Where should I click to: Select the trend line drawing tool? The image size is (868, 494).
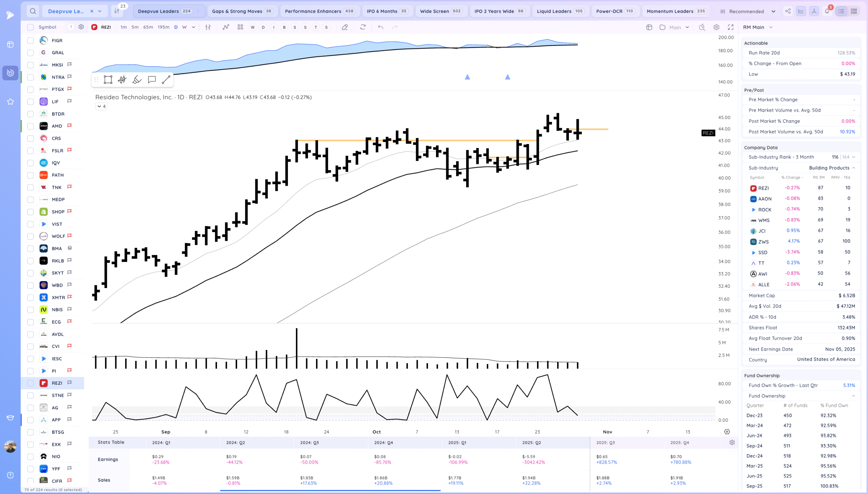[166, 80]
